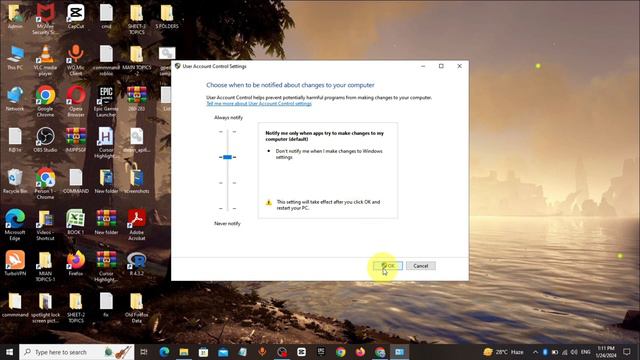The width and height of the screenshot is (640, 360).
Task: Open File Explorer from taskbar
Action: tap(184, 352)
